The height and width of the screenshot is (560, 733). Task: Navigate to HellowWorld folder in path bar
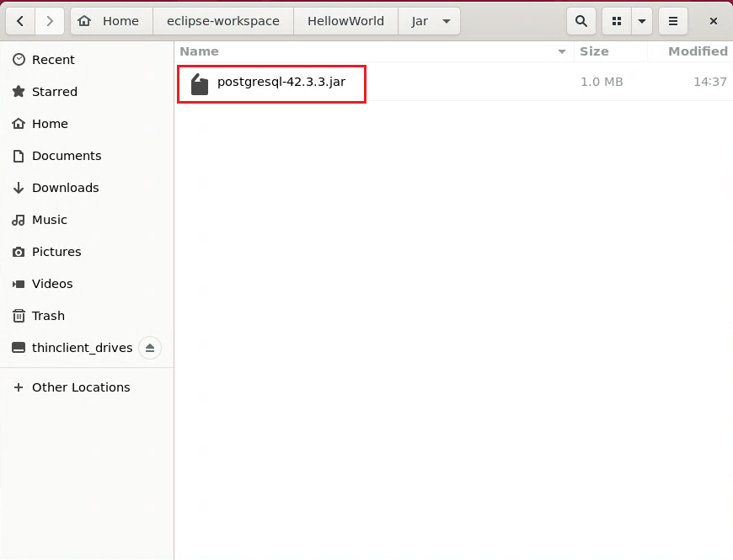point(345,21)
